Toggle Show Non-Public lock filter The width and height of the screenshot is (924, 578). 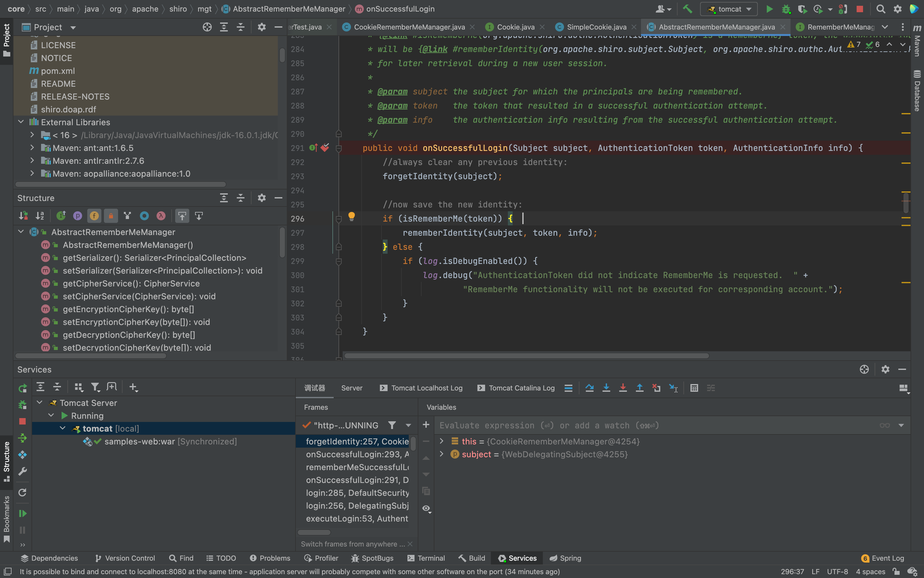[x=111, y=216]
